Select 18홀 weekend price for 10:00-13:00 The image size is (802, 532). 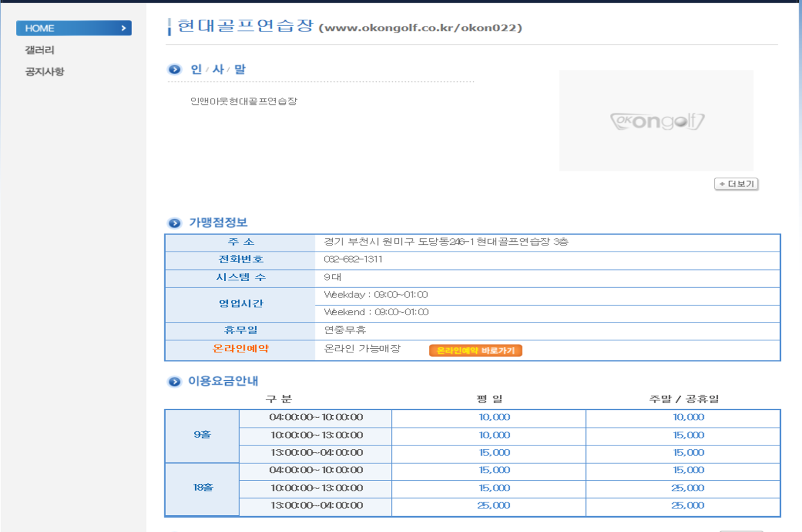pos(688,488)
